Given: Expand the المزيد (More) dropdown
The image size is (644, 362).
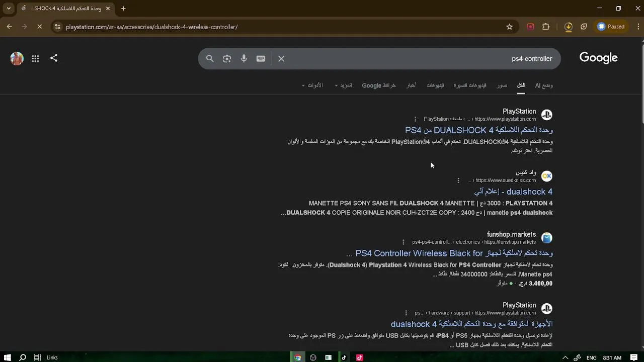Looking at the screenshot, I should (343, 85).
